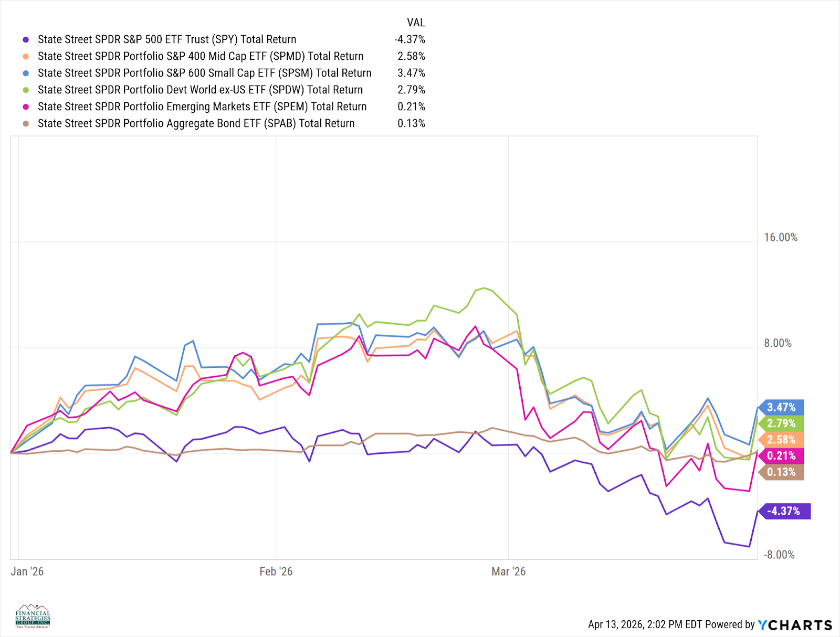Click the YCharts logo
This screenshot has width=840, height=637.
pyautogui.click(x=795, y=625)
